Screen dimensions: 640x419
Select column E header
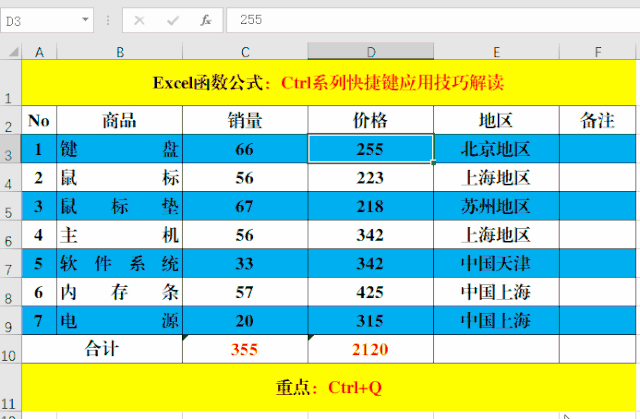496,52
